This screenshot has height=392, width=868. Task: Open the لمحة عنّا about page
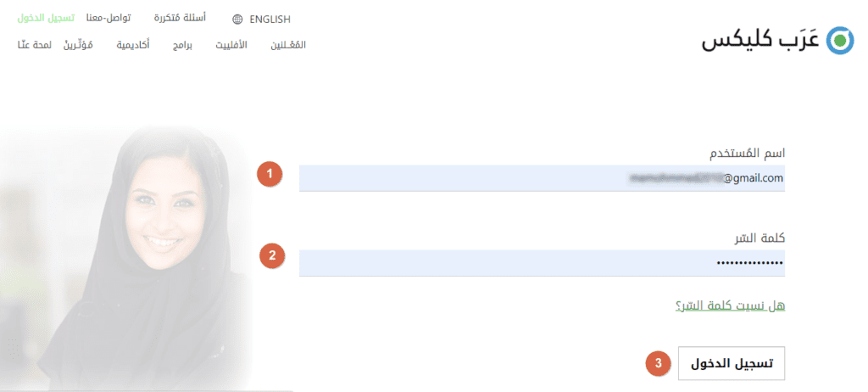pyautogui.click(x=34, y=45)
